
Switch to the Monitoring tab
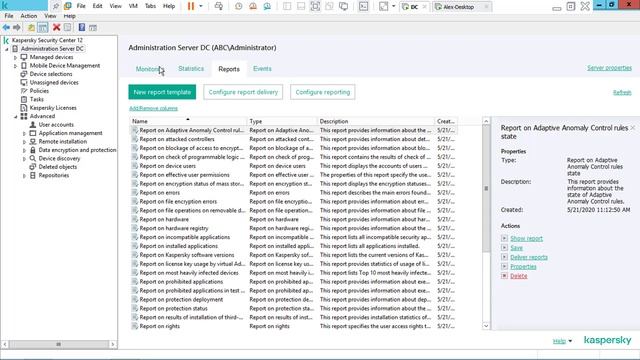(x=149, y=69)
